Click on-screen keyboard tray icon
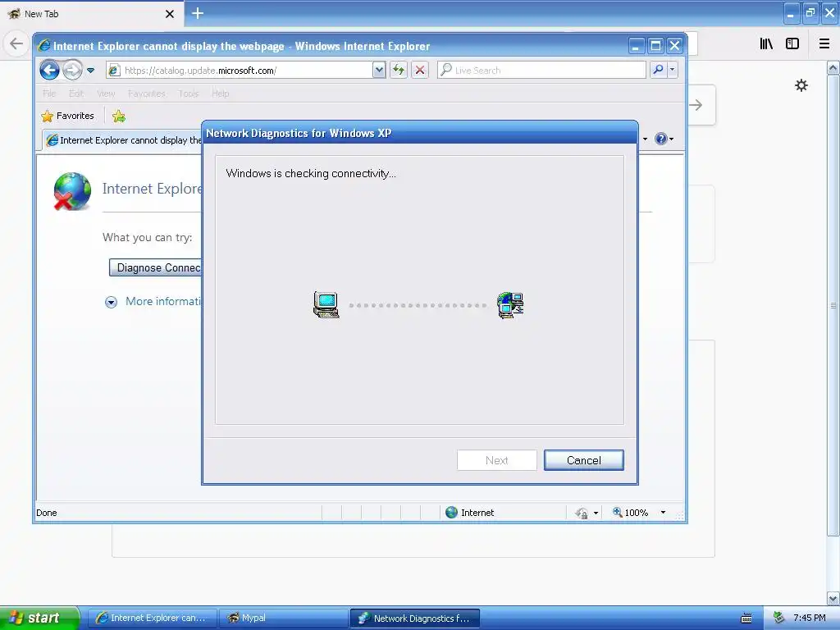Screen dimensions: 840x630 (746, 619)
